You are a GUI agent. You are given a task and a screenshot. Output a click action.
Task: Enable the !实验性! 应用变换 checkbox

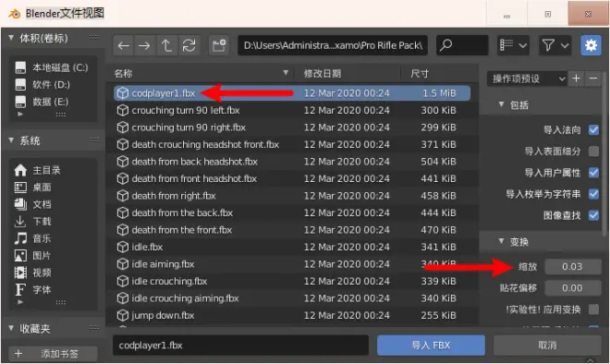593,309
